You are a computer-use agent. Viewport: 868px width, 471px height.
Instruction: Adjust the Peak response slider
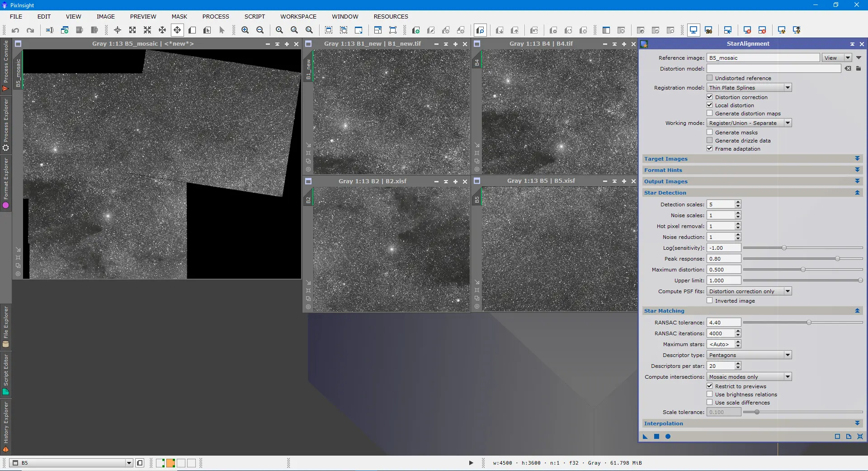pyautogui.click(x=803, y=259)
